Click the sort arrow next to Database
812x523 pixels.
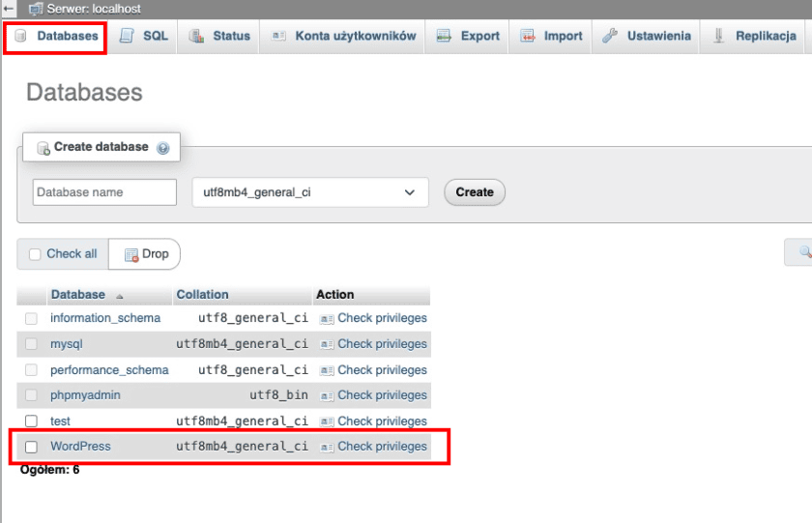coord(120,297)
